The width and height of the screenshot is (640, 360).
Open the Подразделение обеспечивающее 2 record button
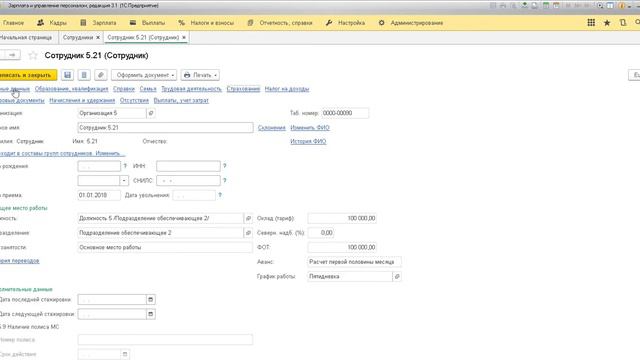(248, 233)
